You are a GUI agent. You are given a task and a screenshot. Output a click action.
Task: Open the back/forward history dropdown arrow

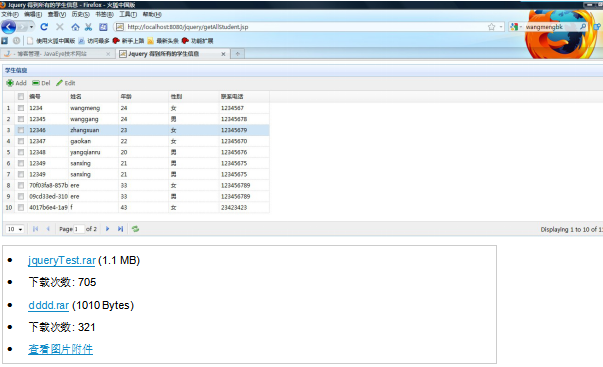(32, 27)
